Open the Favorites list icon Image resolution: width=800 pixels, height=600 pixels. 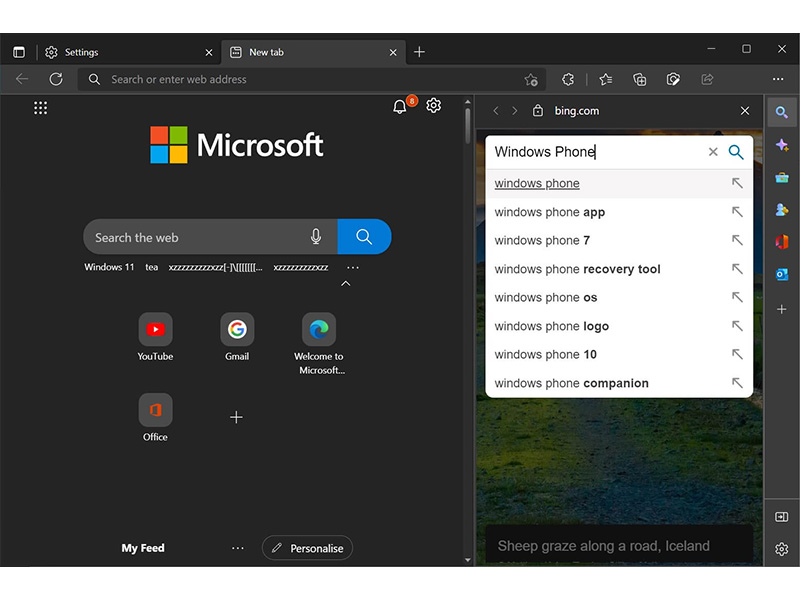(606, 79)
